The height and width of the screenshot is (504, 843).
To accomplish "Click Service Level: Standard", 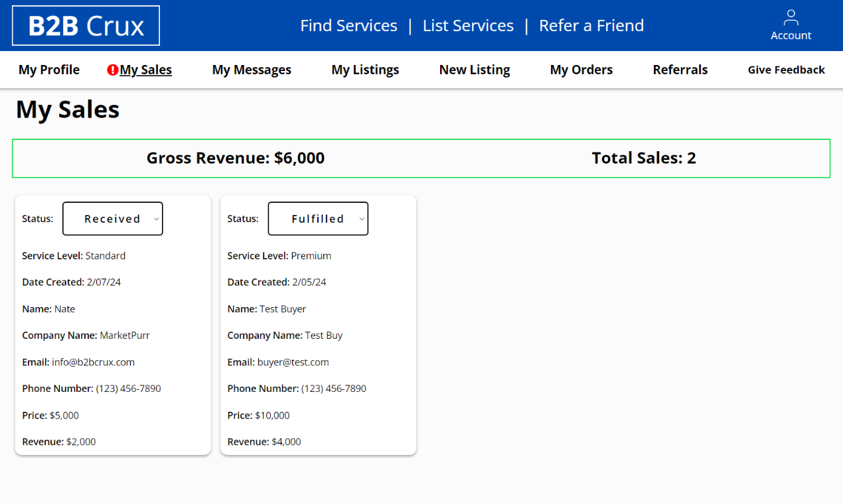I will (x=74, y=256).
